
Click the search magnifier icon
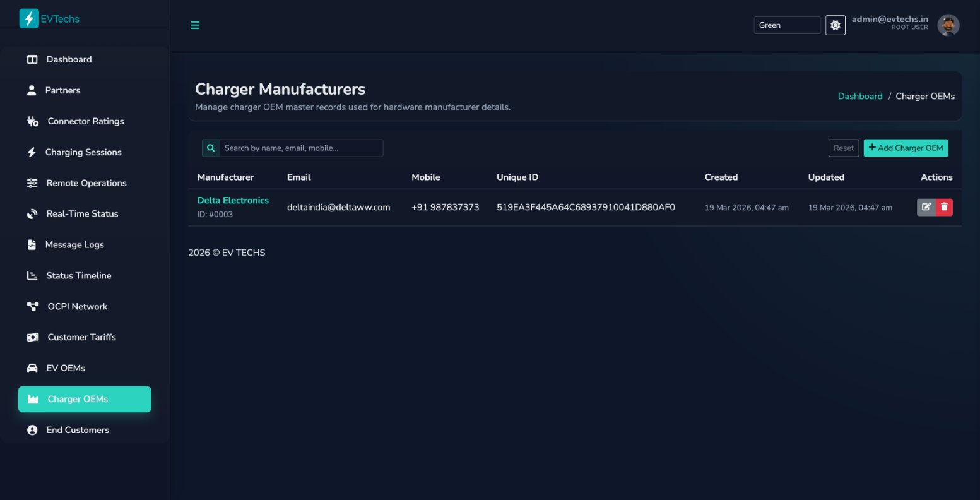(211, 148)
